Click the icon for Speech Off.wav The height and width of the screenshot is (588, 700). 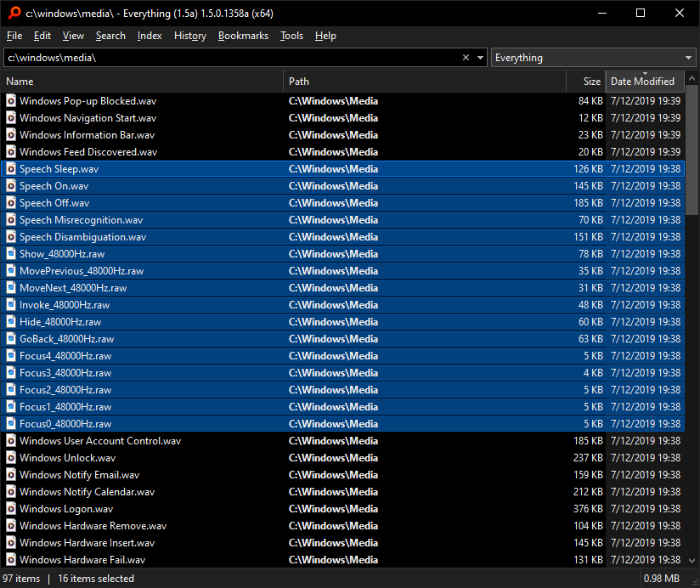11,203
